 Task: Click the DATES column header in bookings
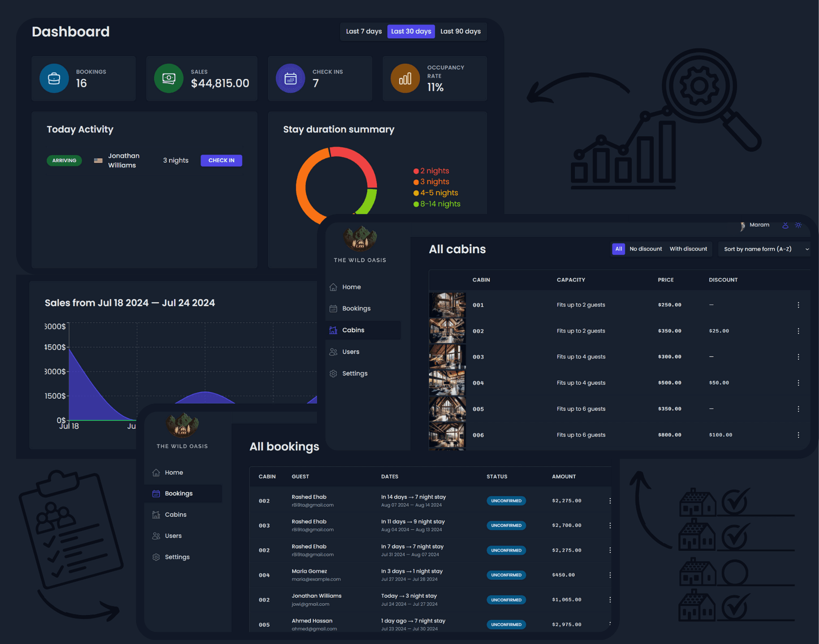point(389,476)
